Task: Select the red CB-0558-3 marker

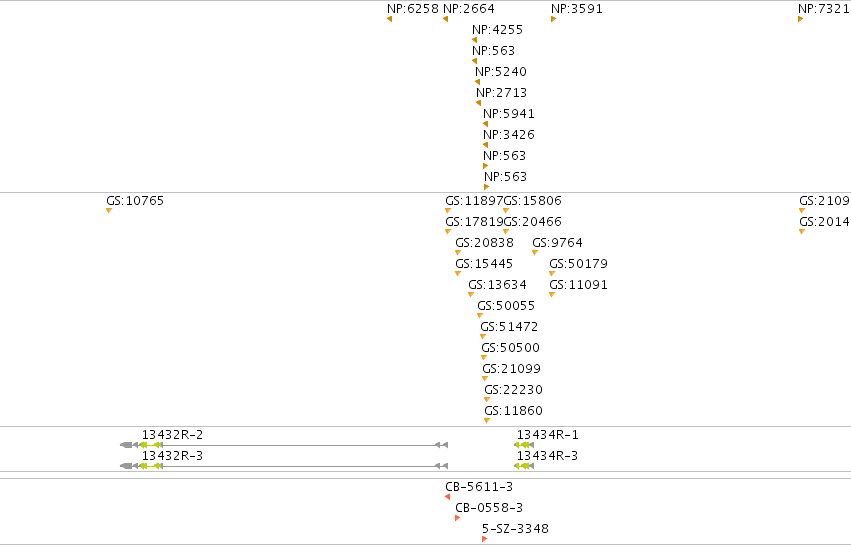Action: tap(458, 518)
